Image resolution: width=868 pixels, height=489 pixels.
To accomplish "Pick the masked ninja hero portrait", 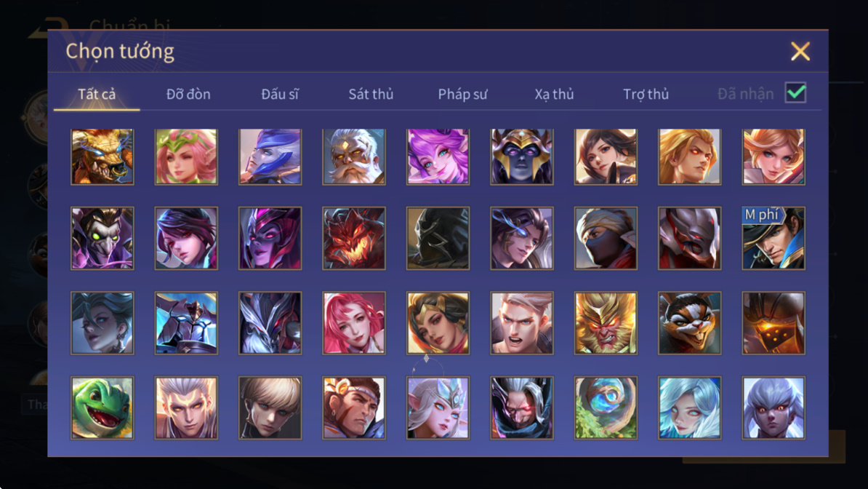I will [606, 239].
